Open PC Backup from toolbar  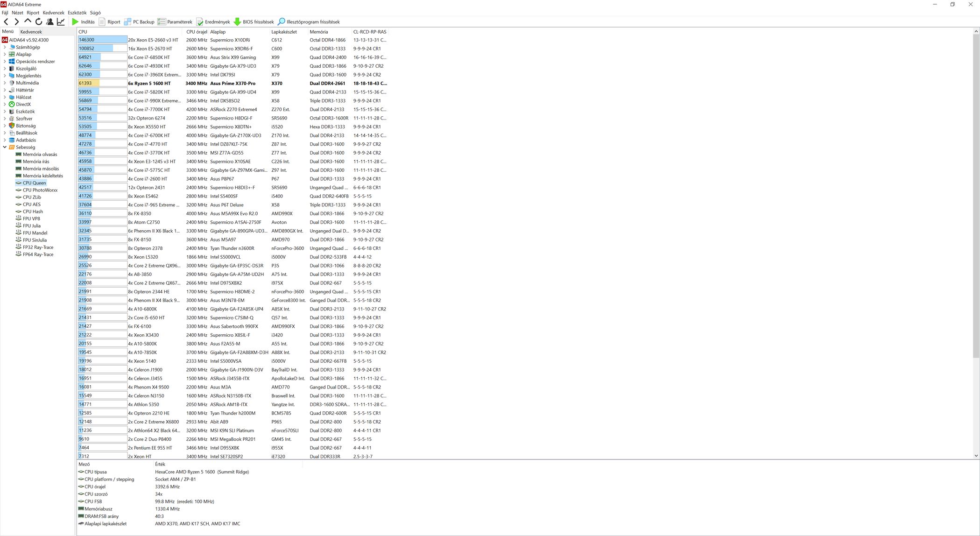pyautogui.click(x=139, y=22)
